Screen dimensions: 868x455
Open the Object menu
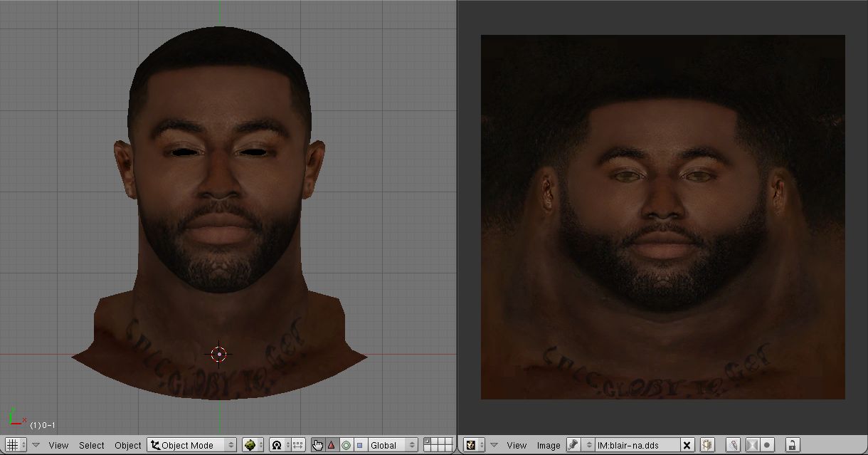coord(128,445)
